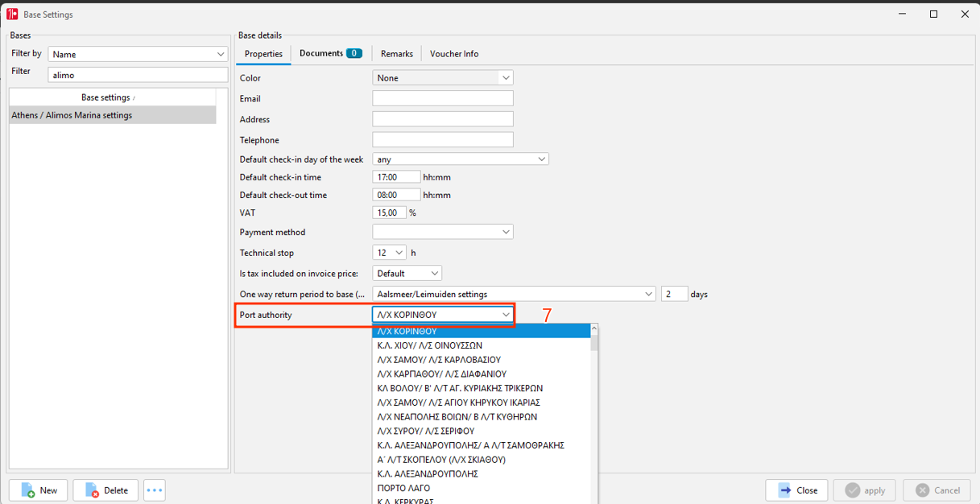Switch to the Properties tab
980x504 pixels.
(263, 54)
